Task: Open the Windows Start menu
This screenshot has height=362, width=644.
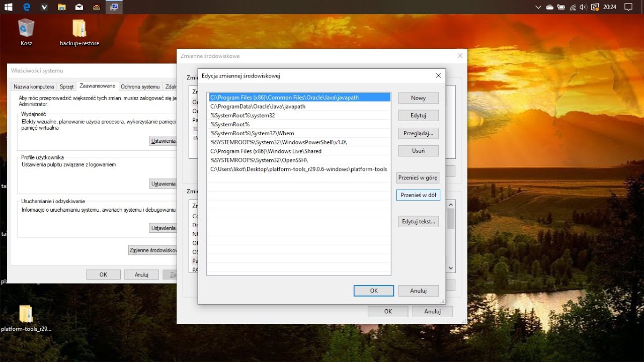Action: pyautogui.click(x=9, y=7)
